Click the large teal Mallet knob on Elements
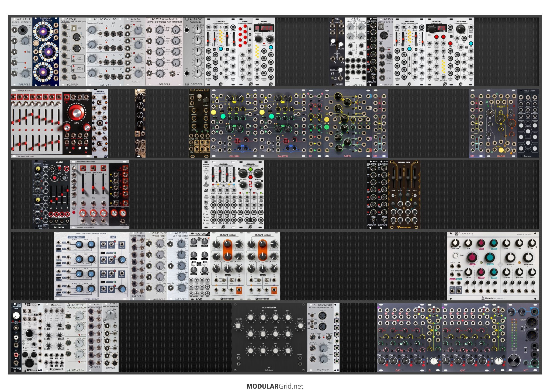Image resolution: width=550 pixels, height=392 pixels. tap(490, 258)
